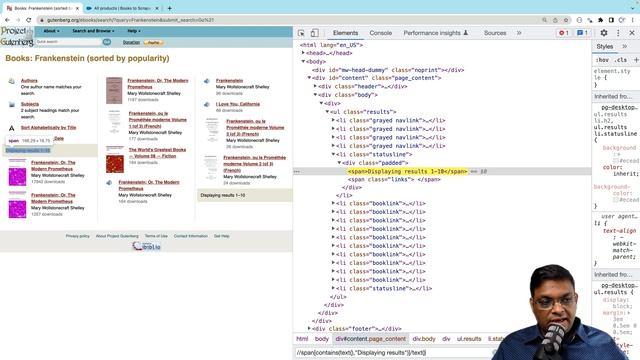This screenshot has width=640, height=360.
Task: Expand div class footer node
Action: pos(309,328)
